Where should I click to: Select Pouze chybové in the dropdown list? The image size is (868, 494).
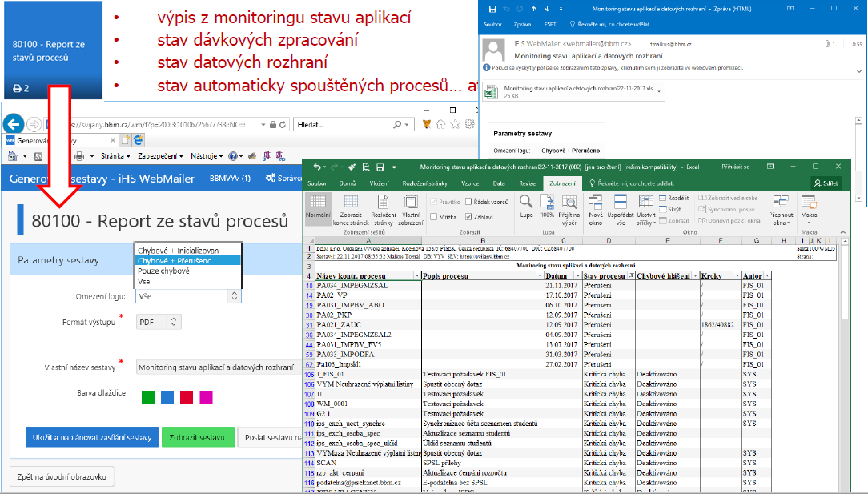163,271
